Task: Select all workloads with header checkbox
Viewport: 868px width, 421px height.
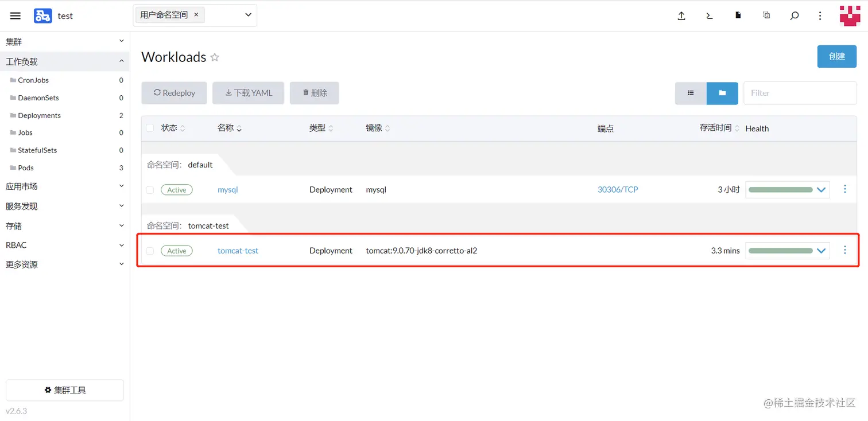Action: click(150, 128)
